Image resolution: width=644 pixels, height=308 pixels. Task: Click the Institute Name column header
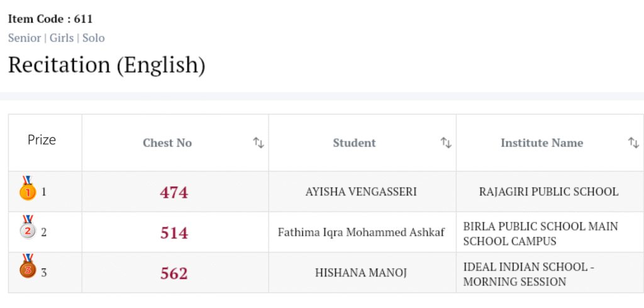pyautogui.click(x=541, y=143)
